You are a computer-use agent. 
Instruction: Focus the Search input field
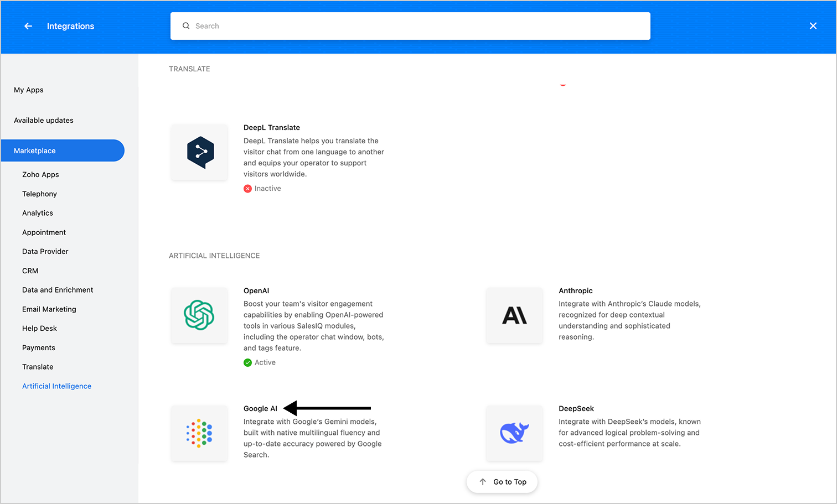click(410, 26)
